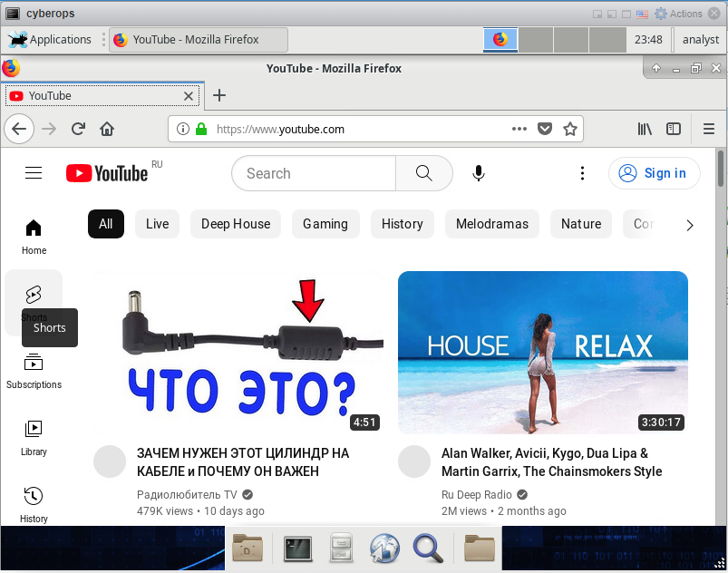This screenshot has height=573, width=728.
Task: Open the YouTube hamburger guide menu
Action: [34, 173]
